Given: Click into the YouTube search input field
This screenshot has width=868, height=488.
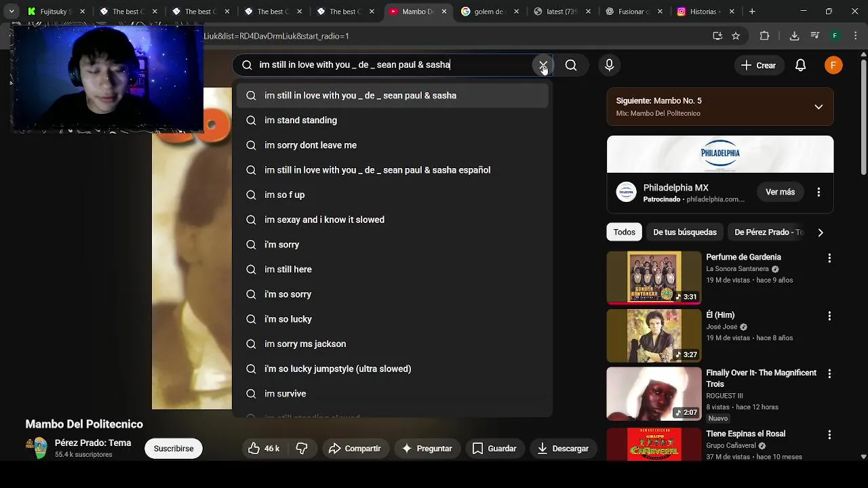Looking at the screenshot, I should (x=393, y=65).
